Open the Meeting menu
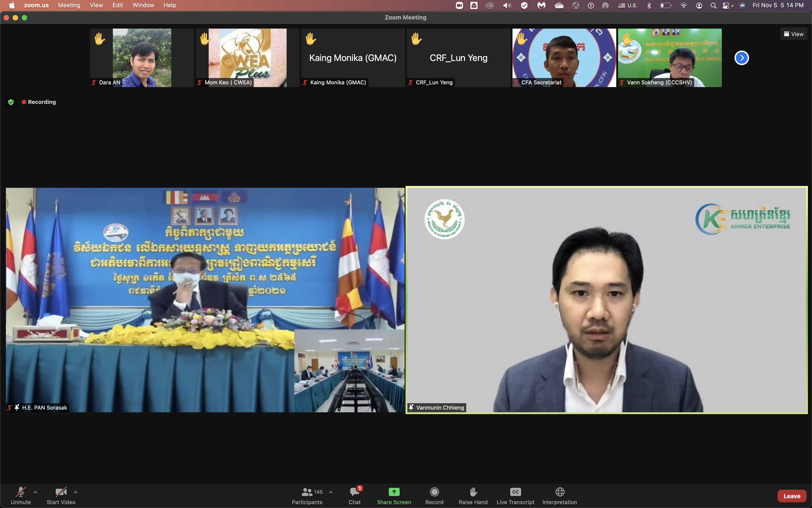Screen dimensions: 812x508 tap(69, 5)
